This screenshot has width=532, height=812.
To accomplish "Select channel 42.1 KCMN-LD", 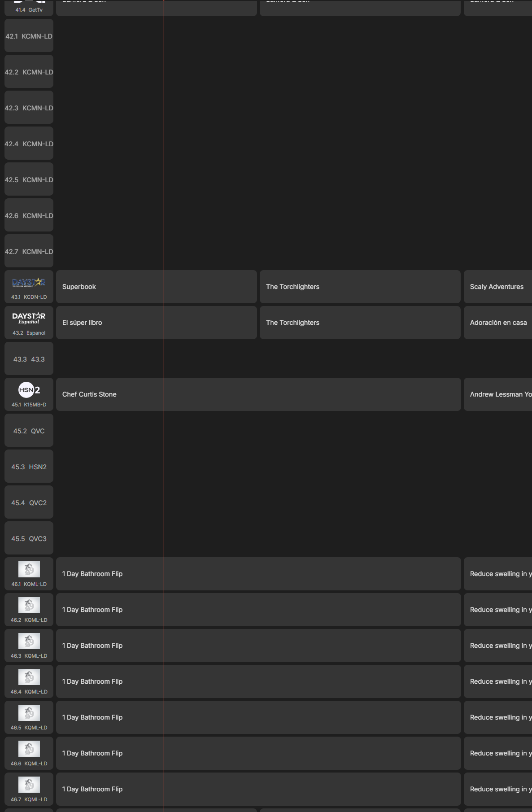I will [29, 35].
